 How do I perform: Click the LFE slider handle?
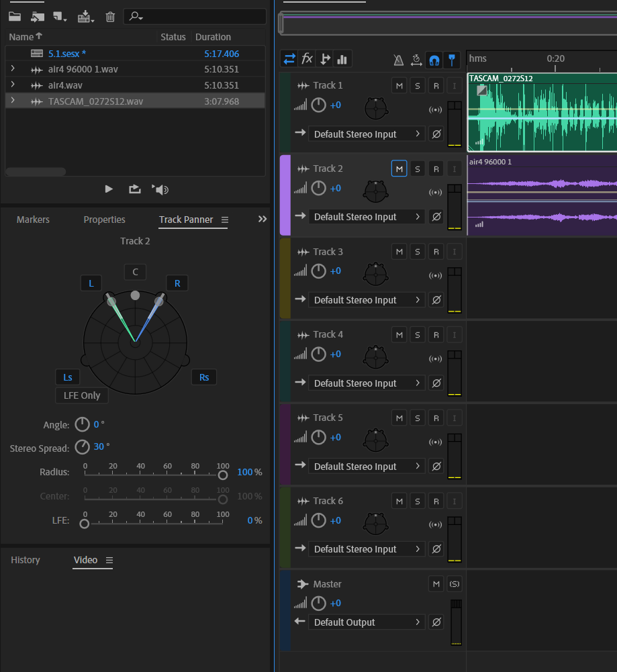(85, 524)
